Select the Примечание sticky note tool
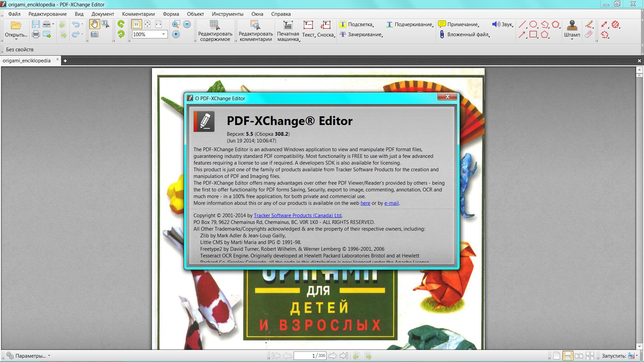The width and height of the screenshot is (644, 362). click(x=459, y=24)
